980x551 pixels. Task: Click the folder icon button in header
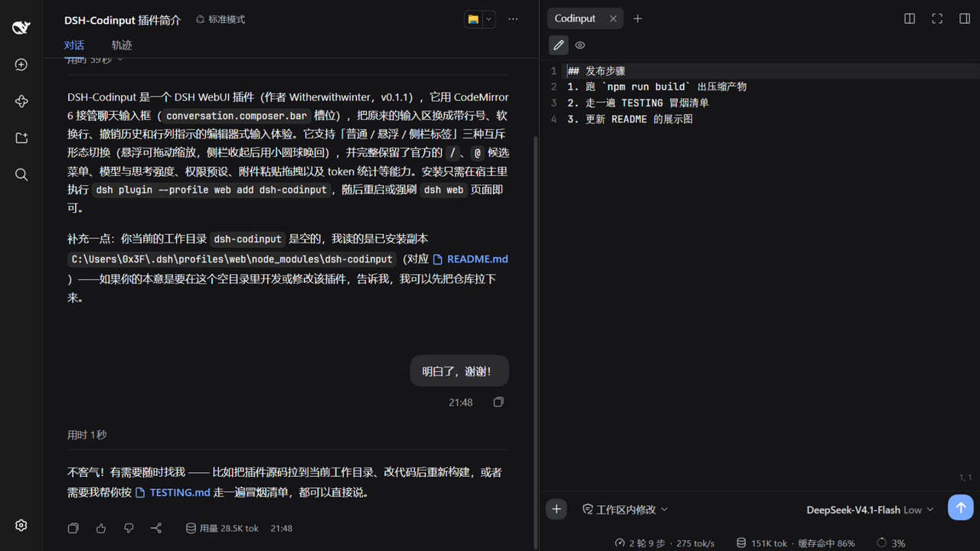tap(473, 19)
